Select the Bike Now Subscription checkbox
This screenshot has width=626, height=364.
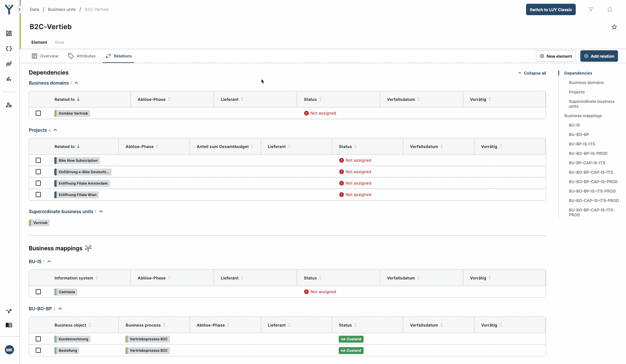tap(38, 160)
